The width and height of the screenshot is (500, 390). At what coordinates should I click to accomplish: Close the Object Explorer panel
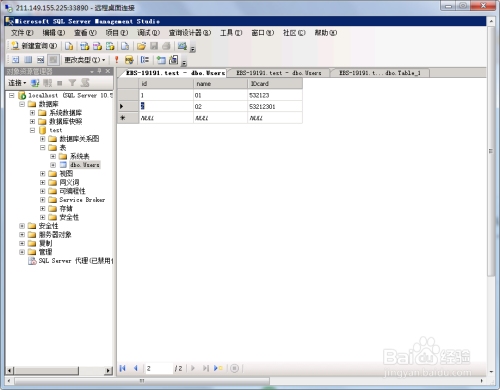coord(107,71)
